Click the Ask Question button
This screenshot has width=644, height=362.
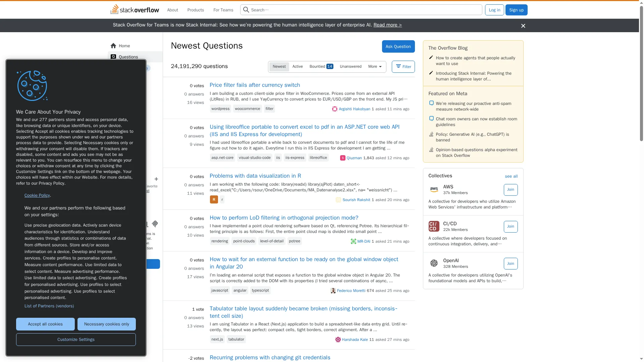pos(398,46)
